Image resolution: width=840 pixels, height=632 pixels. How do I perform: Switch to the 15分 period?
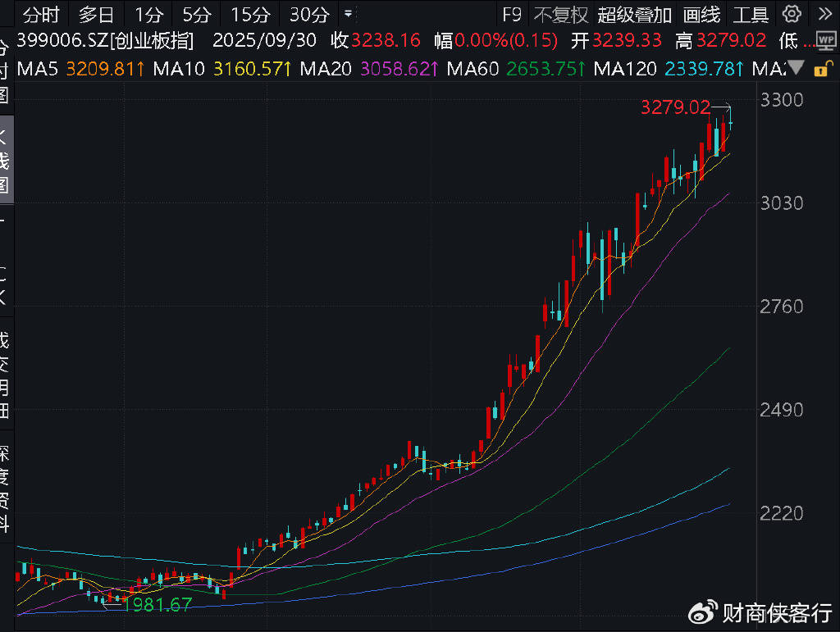pyautogui.click(x=250, y=14)
